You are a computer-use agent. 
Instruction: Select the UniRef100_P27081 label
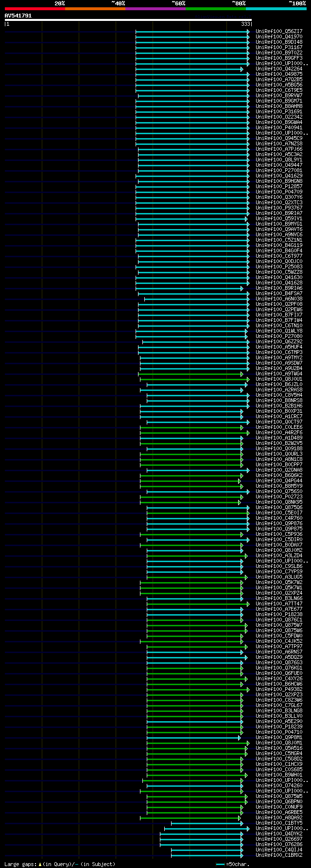tap(279, 170)
